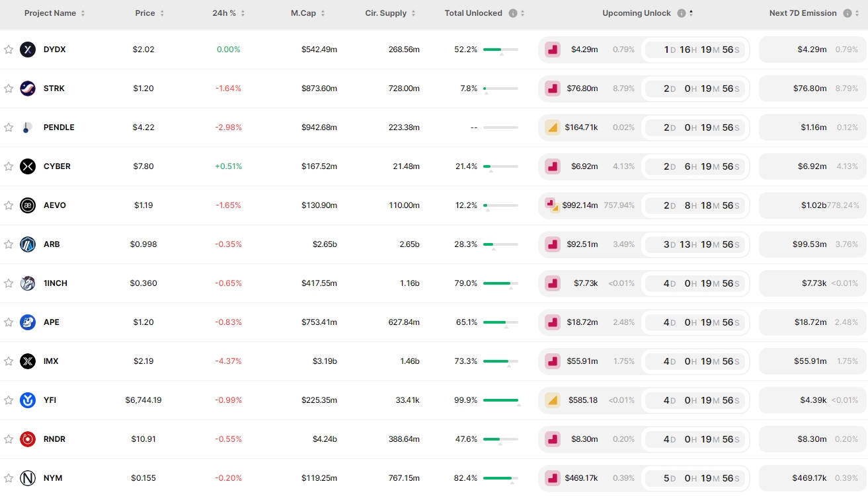Image resolution: width=868 pixels, height=496 pixels.
Task: Click IMX 24h change -4.37%
Action: (229, 361)
